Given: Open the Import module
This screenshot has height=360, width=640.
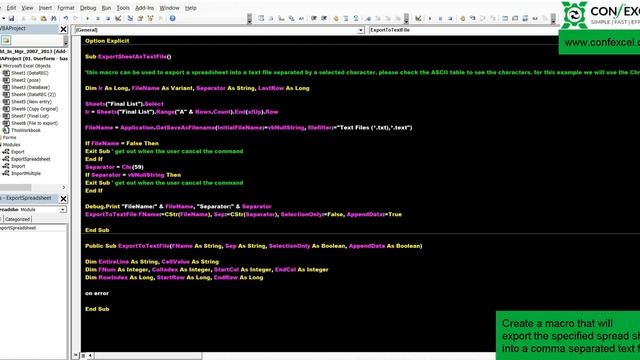Looking at the screenshot, I should [x=18, y=166].
